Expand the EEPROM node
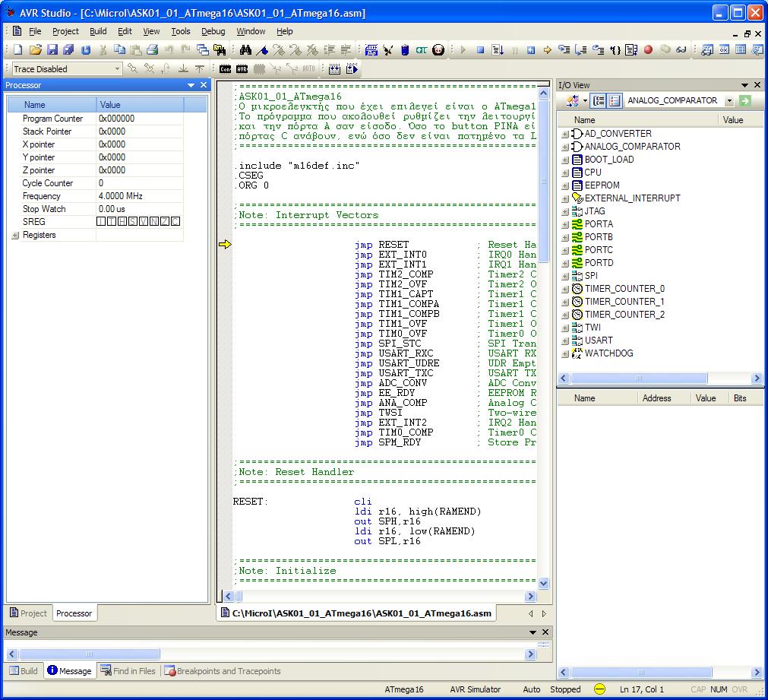 coord(564,185)
